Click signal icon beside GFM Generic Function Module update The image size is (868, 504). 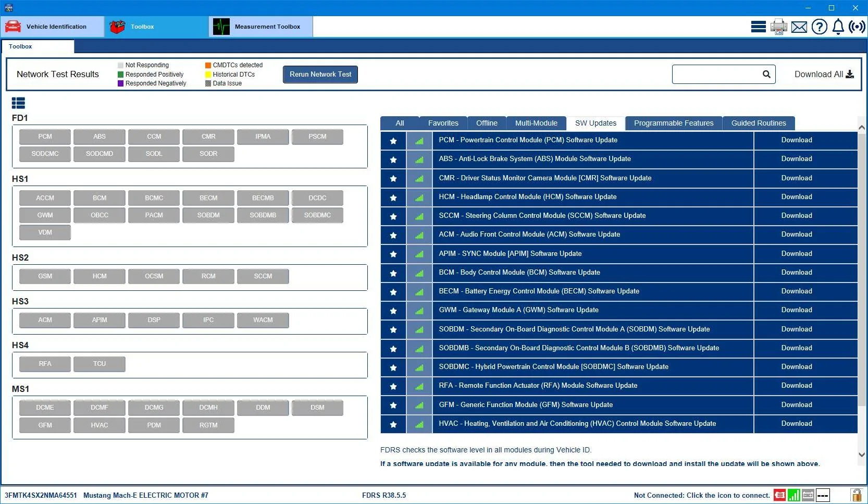point(419,405)
